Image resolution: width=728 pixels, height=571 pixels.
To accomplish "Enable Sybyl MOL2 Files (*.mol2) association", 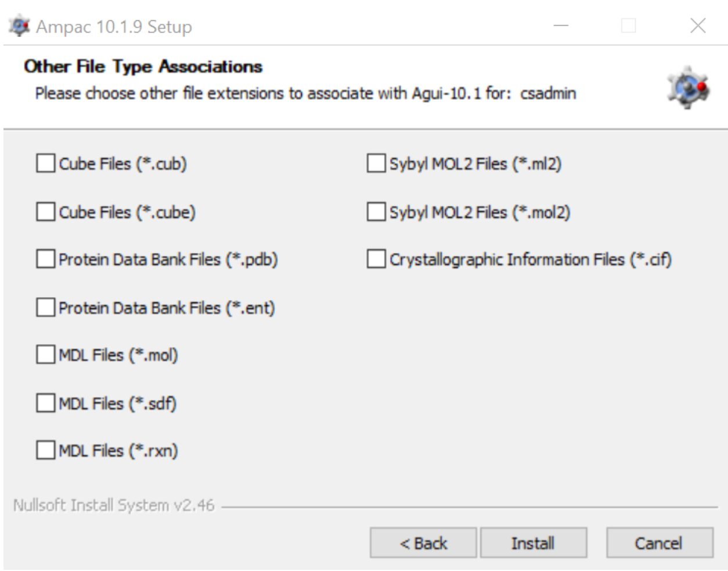I will coord(376,212).
